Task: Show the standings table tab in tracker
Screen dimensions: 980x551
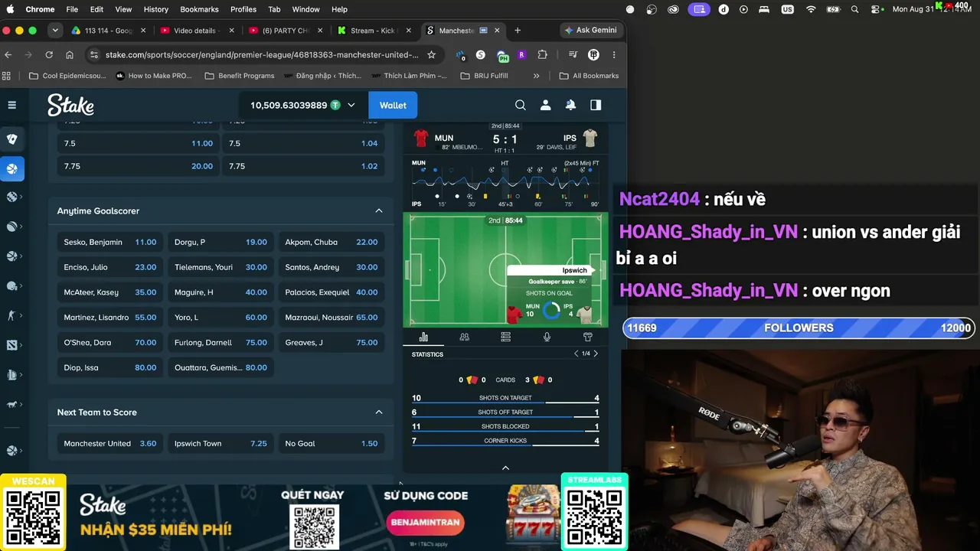Action: [x=505, y=337]
